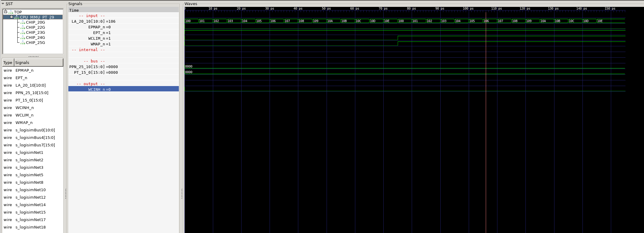Image resolution: width=644 pixels, height=233 pixels.
Task: Collapse the TOP tree node
Action: tap(5, 12)
